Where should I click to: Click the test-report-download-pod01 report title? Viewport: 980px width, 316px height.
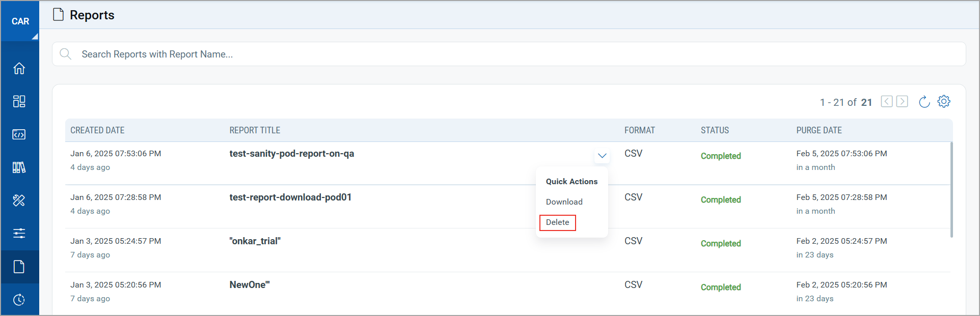click(x=290, y=197)
